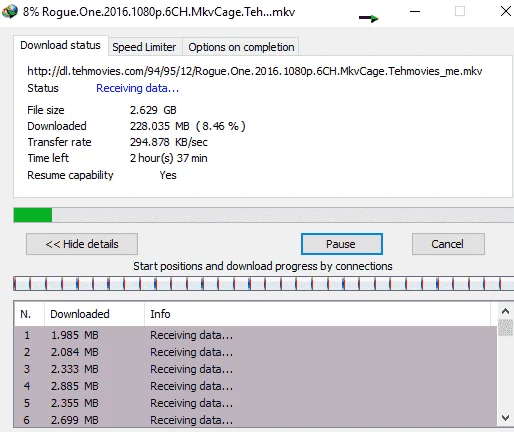Click the 'Receiving data...' status text at top
The image size is (514, 432).
pos(137,88)
